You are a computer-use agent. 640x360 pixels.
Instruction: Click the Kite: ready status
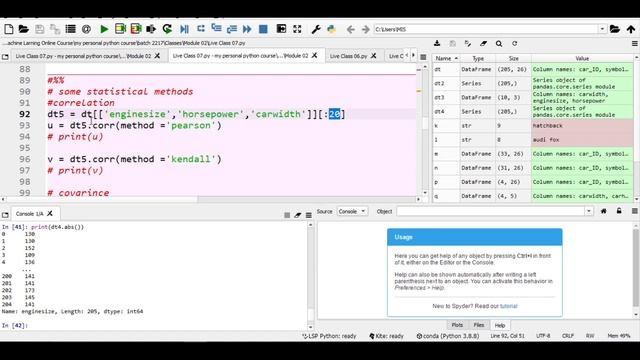click(386, 336)
